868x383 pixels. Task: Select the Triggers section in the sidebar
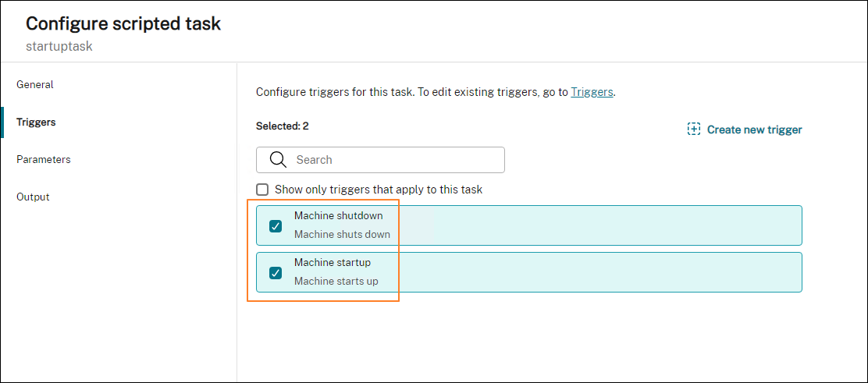[x=36, y=122]
